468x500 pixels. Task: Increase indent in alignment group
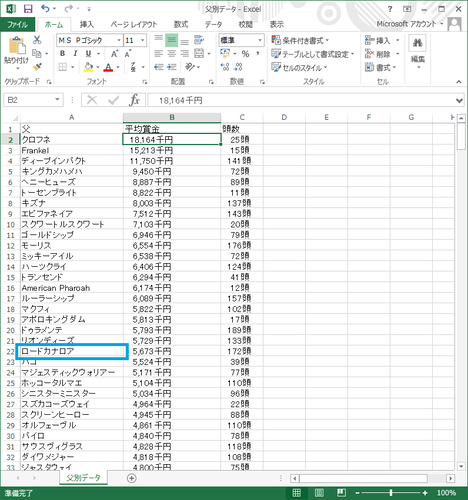click(x=172, y=67)
